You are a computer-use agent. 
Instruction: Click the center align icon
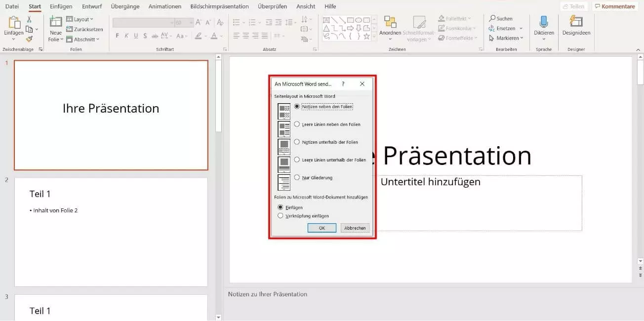(246, 36)
